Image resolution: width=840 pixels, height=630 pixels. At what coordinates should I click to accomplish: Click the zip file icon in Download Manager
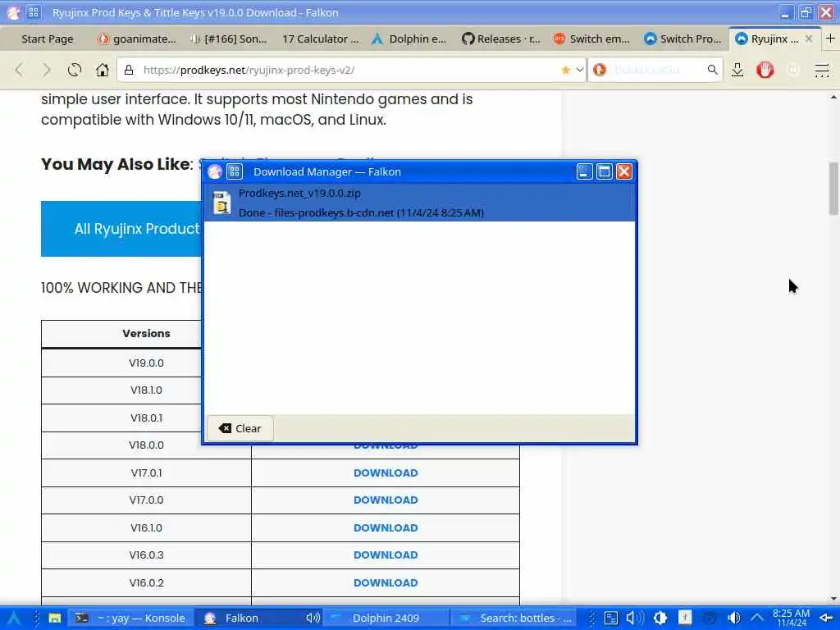(221, 203)
